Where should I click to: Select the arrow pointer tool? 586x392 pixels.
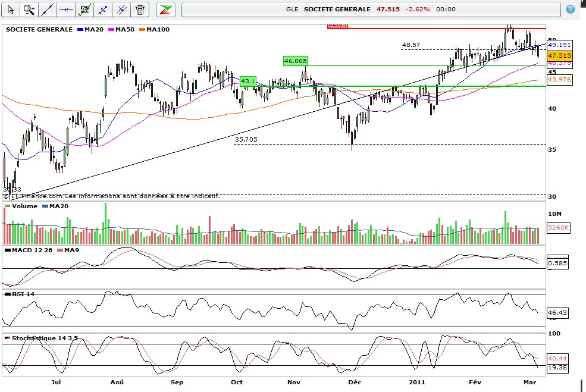11,10
